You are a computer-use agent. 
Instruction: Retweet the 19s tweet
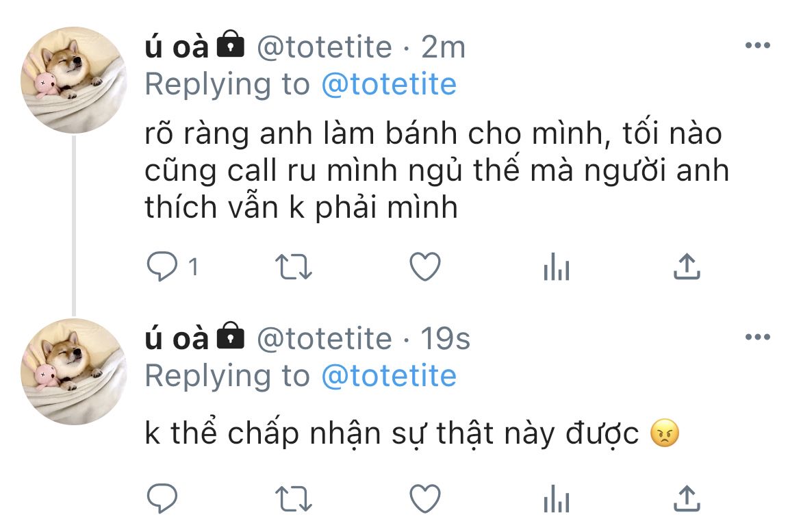[293, 498]
